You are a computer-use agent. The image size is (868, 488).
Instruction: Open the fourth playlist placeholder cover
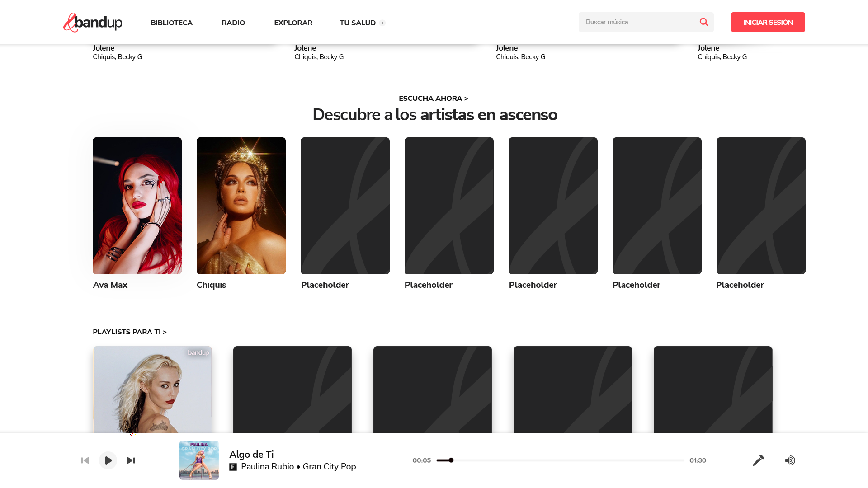pyautogui.click(x=573, y=389)
